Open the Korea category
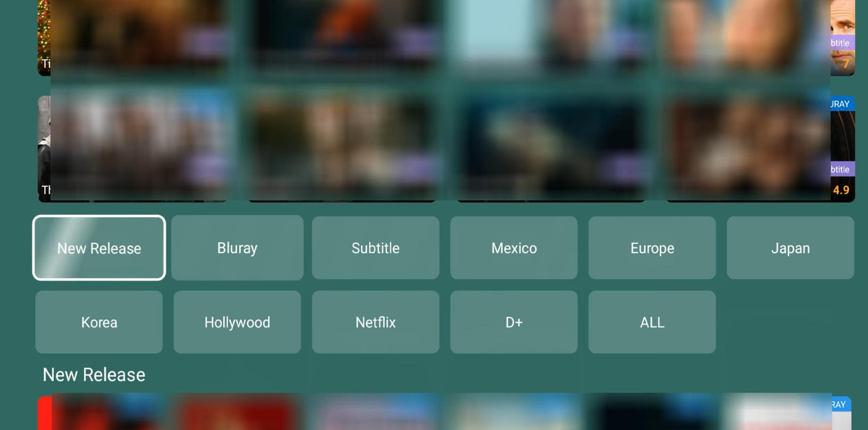 pyautogui.click(x=99, y=322)
